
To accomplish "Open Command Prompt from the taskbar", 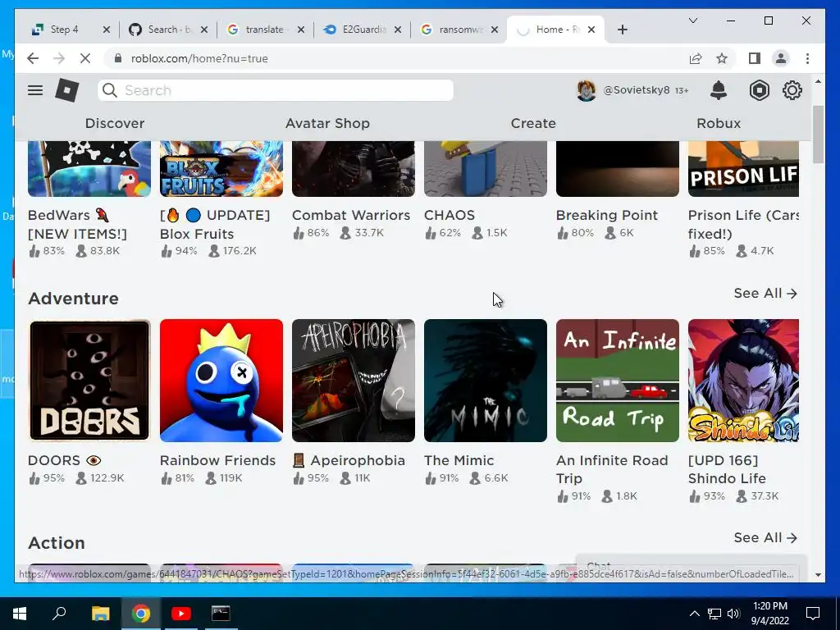I will click(221, 614).
